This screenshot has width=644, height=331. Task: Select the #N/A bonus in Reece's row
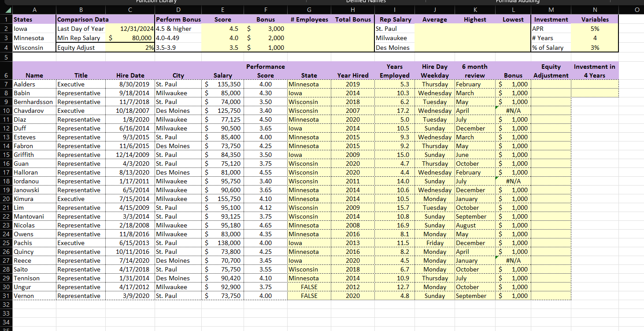(513, 260)
